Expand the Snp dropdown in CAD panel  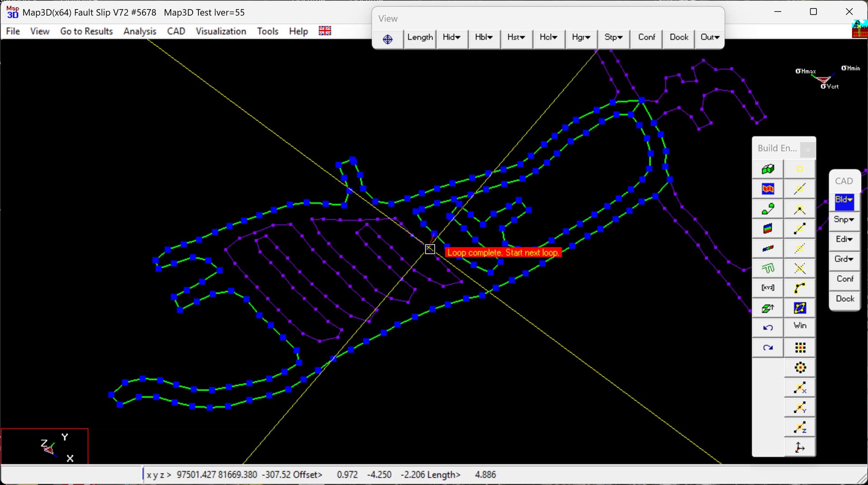coord(844,219)
